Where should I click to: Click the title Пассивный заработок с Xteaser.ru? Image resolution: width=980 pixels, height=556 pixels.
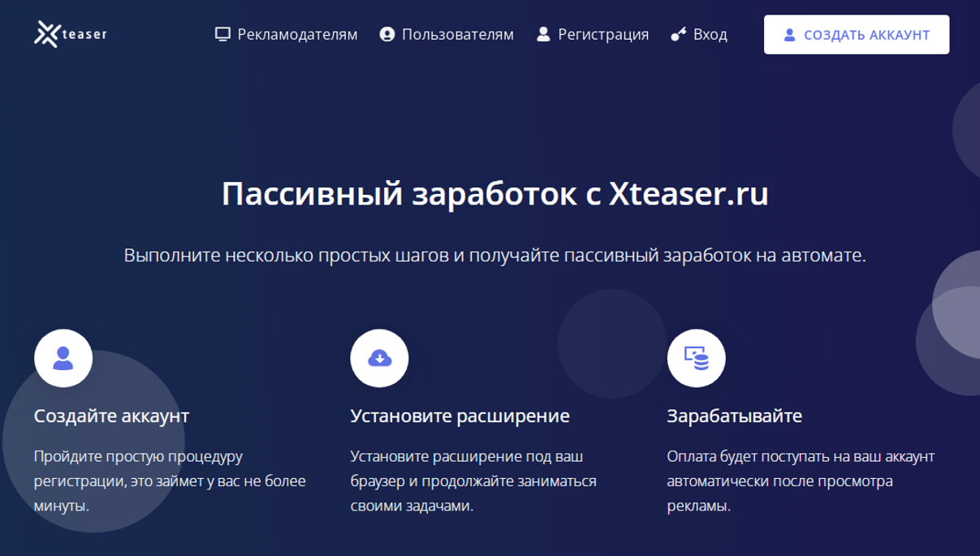coord(494,194)
